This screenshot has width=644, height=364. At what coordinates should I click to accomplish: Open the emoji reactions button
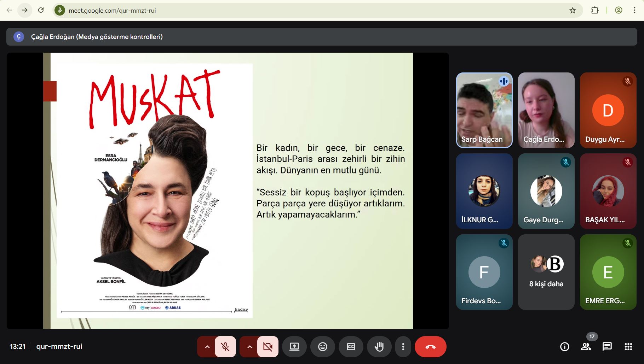pyautogui.click(x=322, y=347)
